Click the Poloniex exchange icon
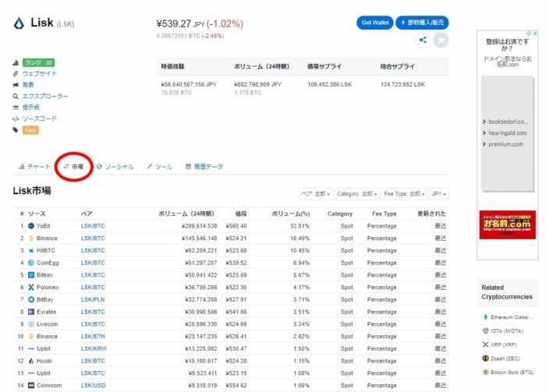Image resolution: width=546 pixels, height=392 pixels. (x=31, y=287)
